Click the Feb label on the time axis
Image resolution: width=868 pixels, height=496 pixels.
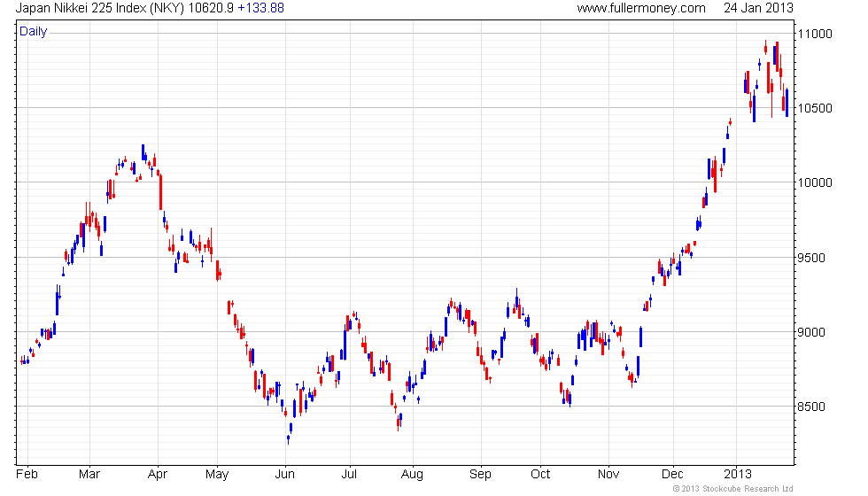[27, 475]
